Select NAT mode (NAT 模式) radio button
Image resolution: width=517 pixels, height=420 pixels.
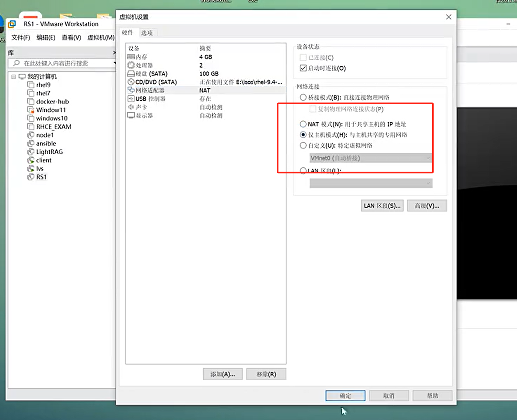pyautogui.click(x=303, y=124)
